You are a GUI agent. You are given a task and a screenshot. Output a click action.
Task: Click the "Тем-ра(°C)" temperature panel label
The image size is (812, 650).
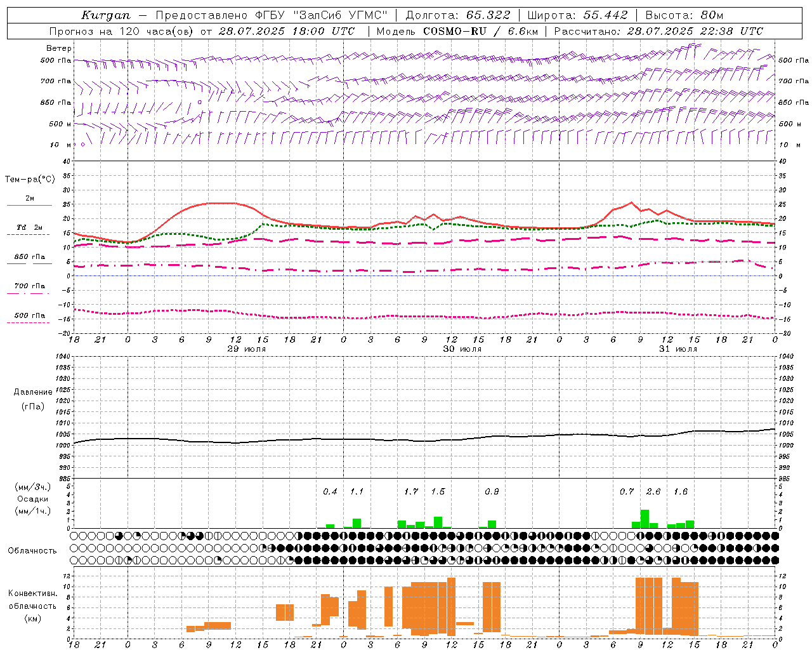[30, 180]
